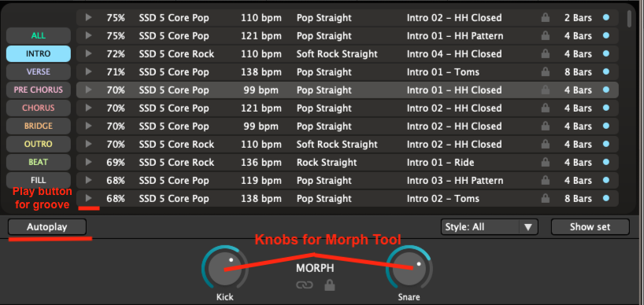Play the 99 bpm Intro 02 – HH Closed groove
The width and height of the screenshot is (644, 305).
click(x=88, y=126)
